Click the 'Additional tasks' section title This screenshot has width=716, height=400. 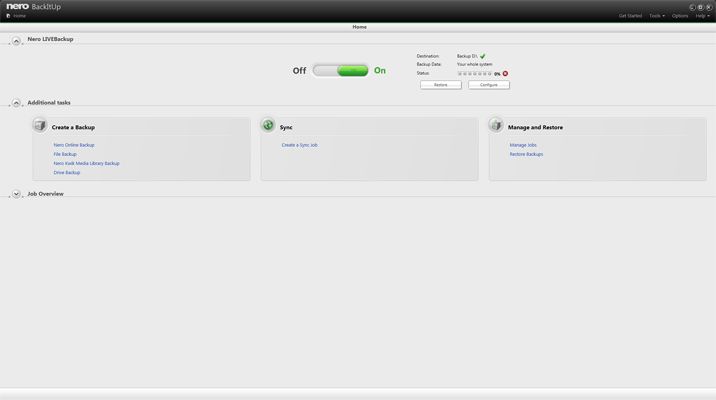pyautogui.click(x=49, y=102)
